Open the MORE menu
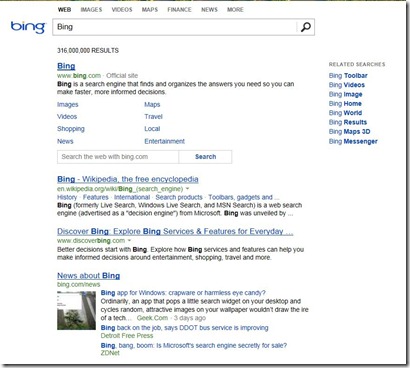Image resolution: width=410 pixels, height=368 pixels. [x=235, y=10]
